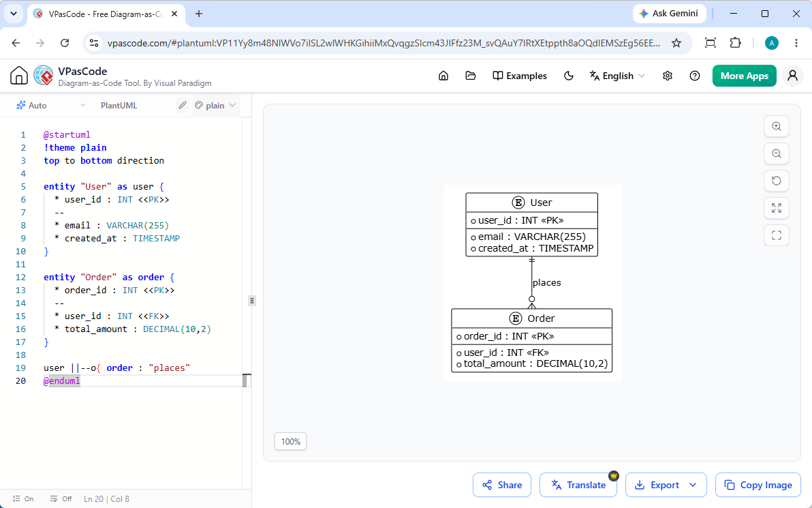Click the browser back arrow
This screenshot has width=812, height=508.
pos(16,43)
